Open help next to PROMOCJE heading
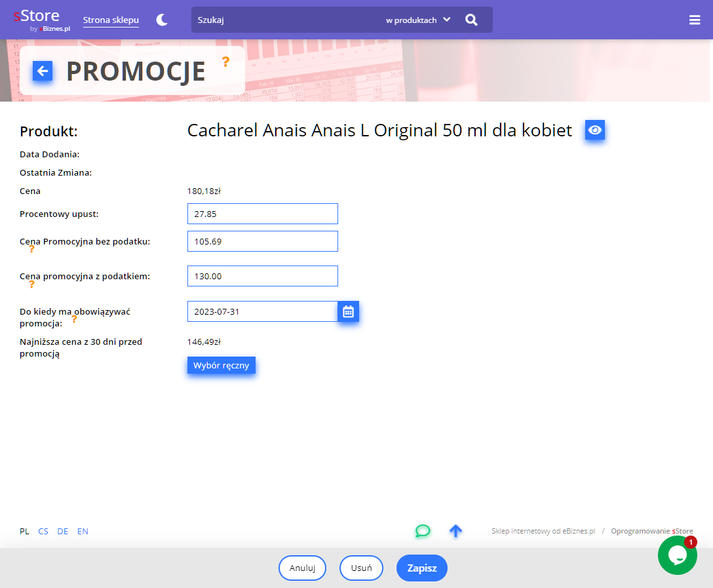The image size is (713, 588). tap(225, 62)
